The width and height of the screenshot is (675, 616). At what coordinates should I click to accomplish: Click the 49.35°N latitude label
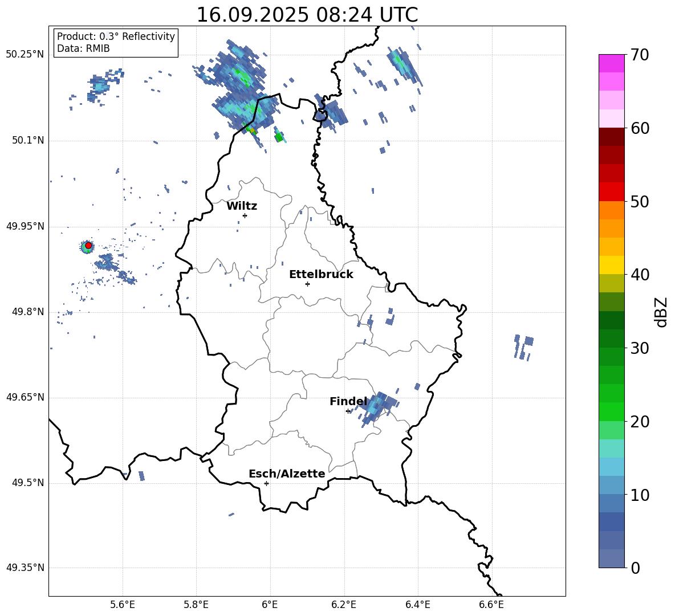click(x=25, y=568)
